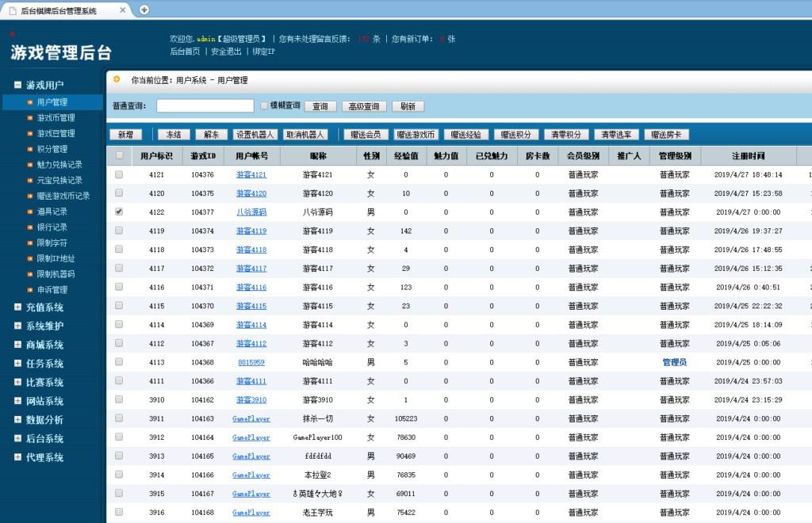Open the 申诉管理 complaint management icon
This screenshot has width=812, height=523.
coord(29,289)
